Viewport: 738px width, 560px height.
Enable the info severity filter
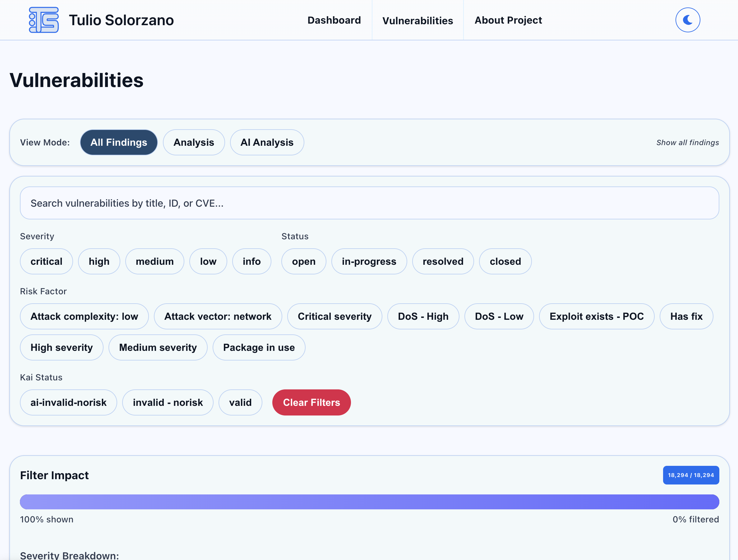[x=251, y=261]
